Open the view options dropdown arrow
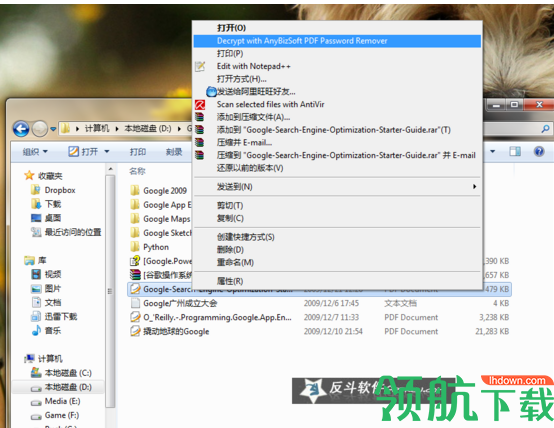This screenshot has height=428, width=554. click(493, 152)
